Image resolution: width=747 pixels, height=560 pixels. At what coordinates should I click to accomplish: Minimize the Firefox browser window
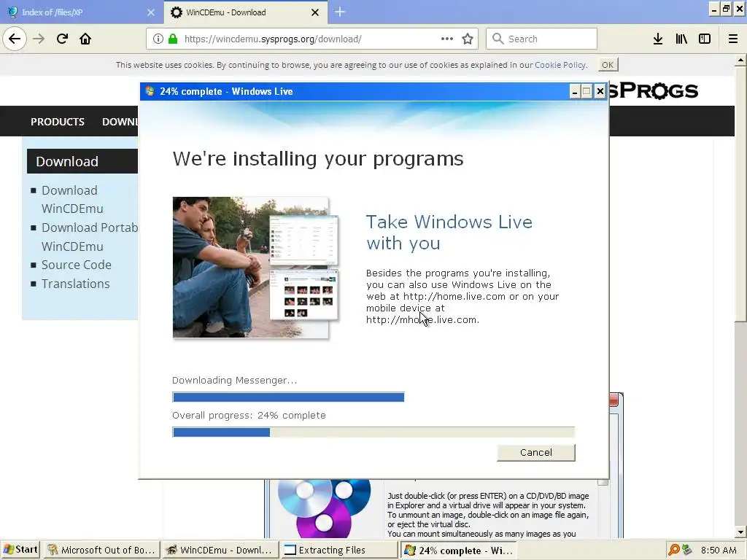(713, 9)
